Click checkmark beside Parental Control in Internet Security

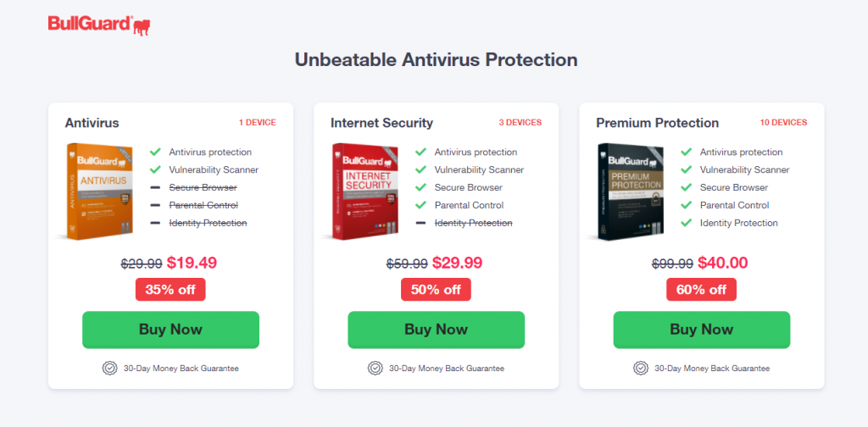click(x=420, y=205)
